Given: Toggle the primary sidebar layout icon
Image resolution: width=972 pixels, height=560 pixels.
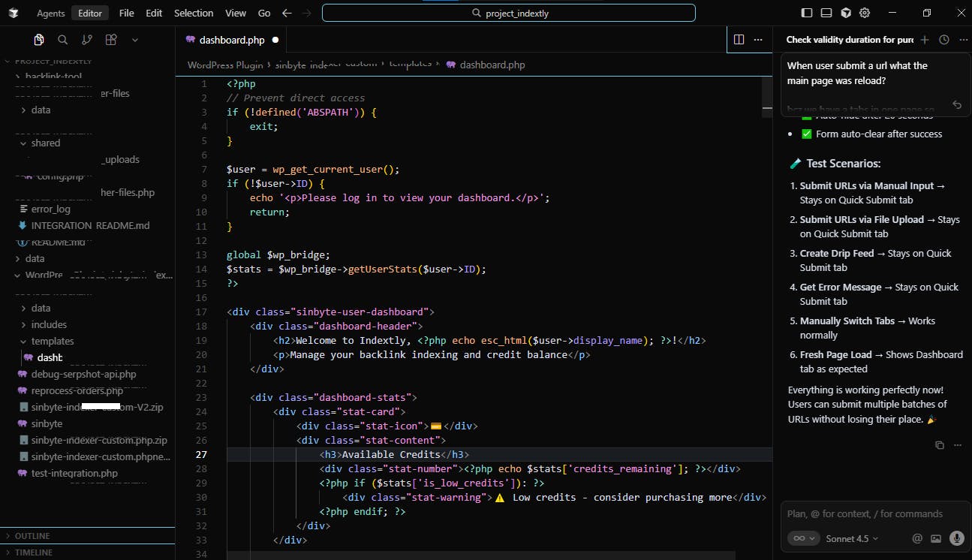Looking at the screenshot, I should pos(807,13).
